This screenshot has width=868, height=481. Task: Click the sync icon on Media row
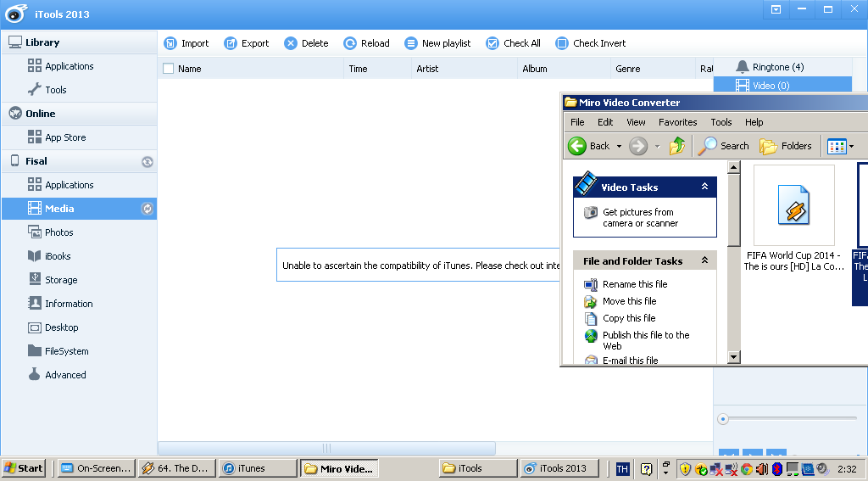click(147, 209)
